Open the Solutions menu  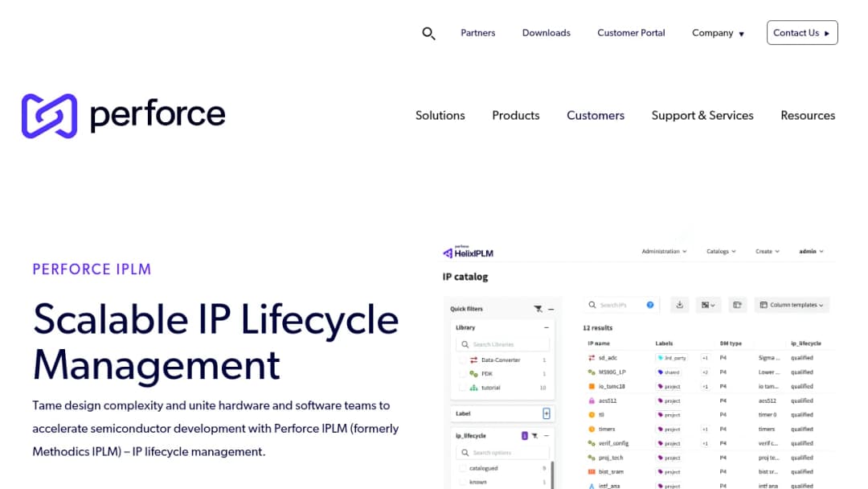tap(440, 115)
